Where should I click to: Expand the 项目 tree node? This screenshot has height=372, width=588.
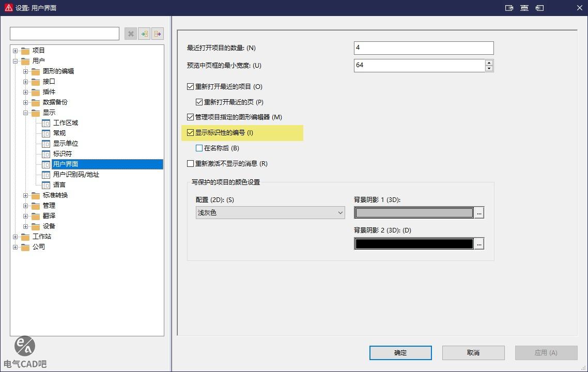click(16, 51)
